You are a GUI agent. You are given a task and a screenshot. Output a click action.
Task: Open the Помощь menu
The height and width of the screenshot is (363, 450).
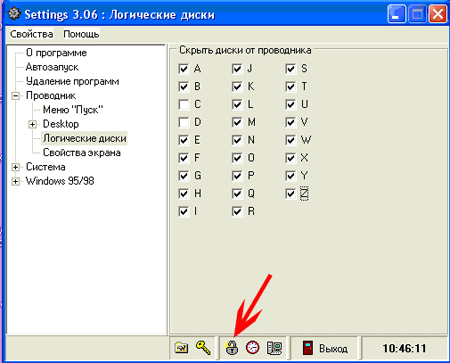[x=81, y=34]
